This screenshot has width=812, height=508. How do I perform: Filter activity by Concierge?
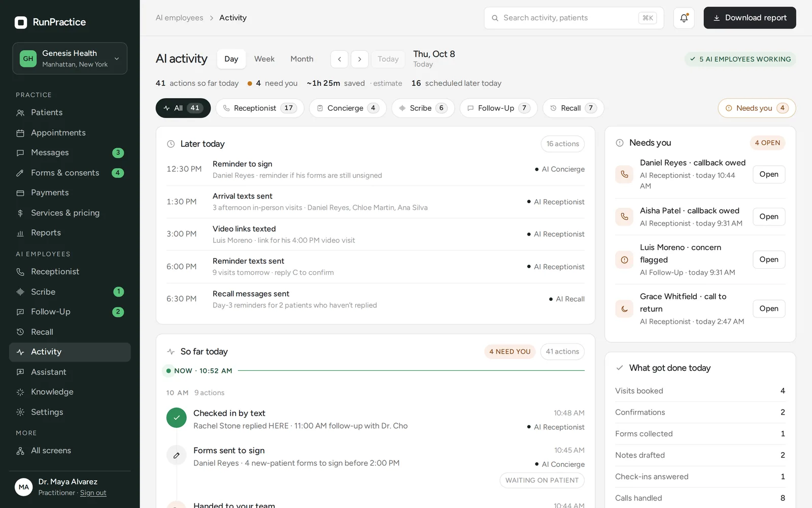point(348,108)
